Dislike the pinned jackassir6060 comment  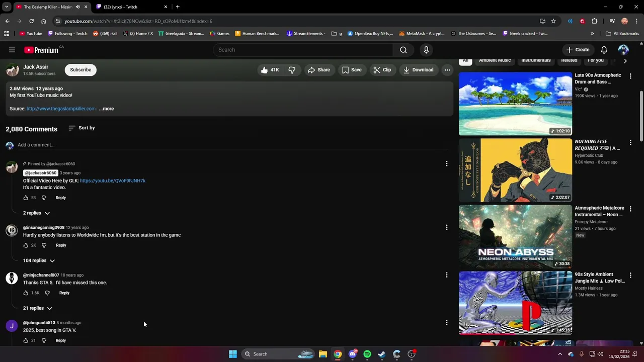[x=44, y=198]
